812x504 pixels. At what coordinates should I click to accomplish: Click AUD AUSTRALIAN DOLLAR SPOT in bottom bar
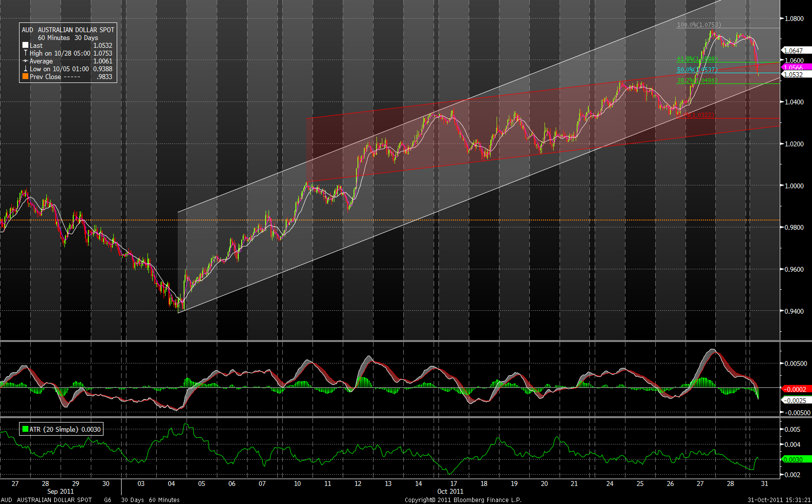(x=46, y=500)
